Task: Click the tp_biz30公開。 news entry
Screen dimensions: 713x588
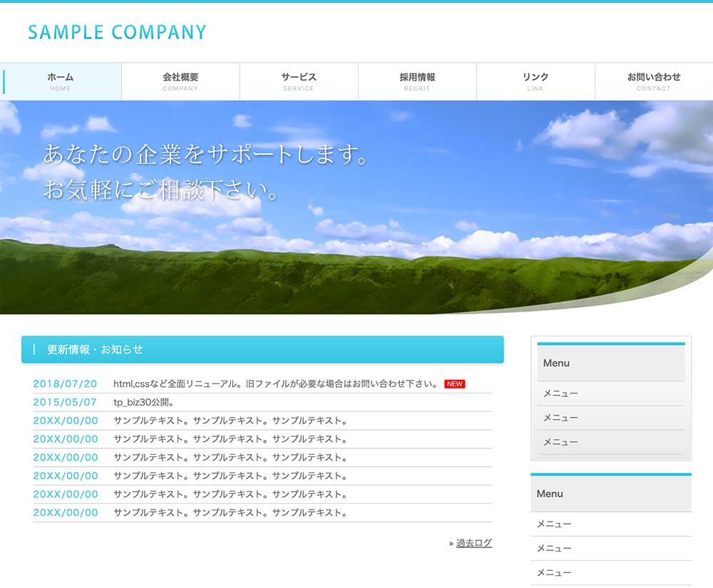Action: tap(144, 402)
